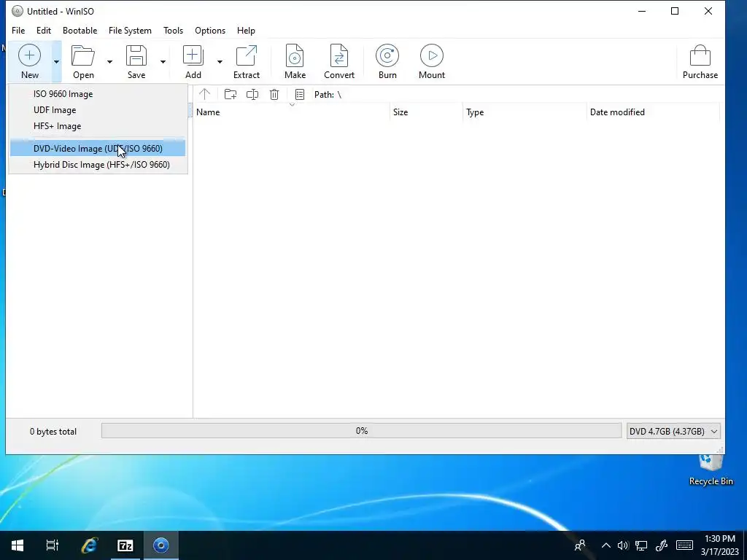Click the WinISO taskbar icon
The height and width of the screenshot is (560, 747).
click(161, 545)
